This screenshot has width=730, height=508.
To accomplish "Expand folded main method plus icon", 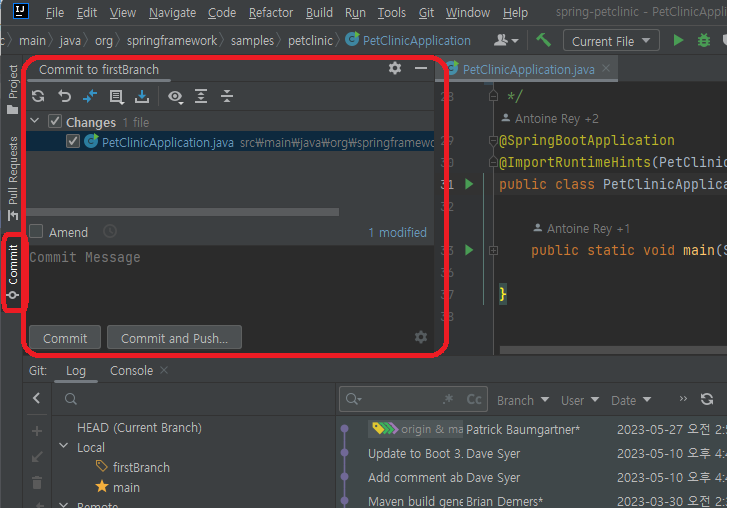I will [x=493, y=251].
